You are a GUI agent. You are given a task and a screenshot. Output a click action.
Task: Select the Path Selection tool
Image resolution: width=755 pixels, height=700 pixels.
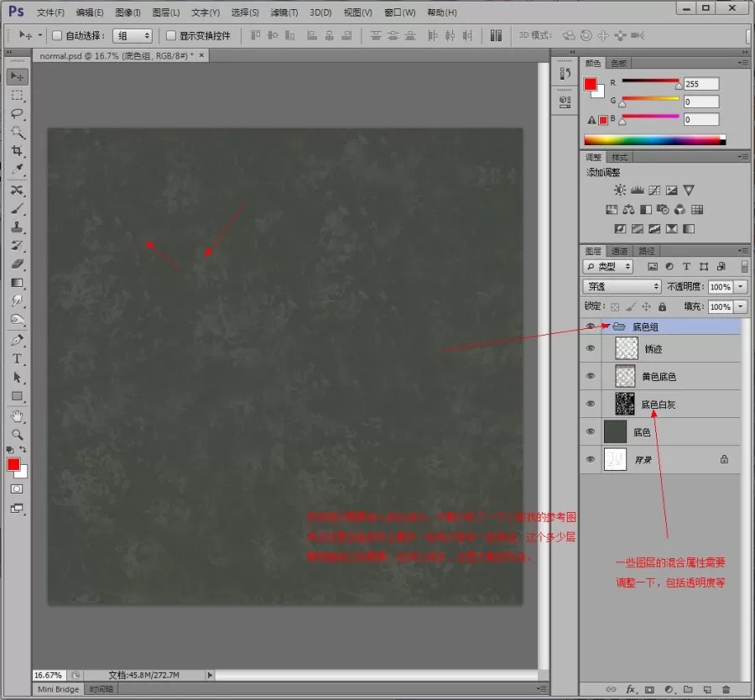point(18,377)
